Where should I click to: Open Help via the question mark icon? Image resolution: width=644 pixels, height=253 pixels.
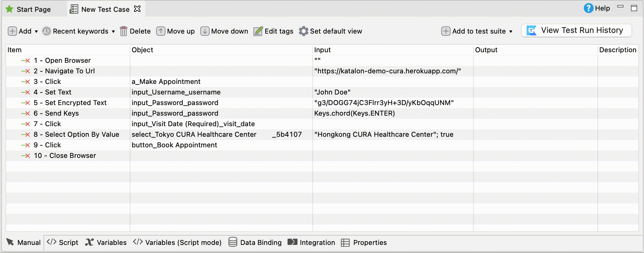[588, 8]
